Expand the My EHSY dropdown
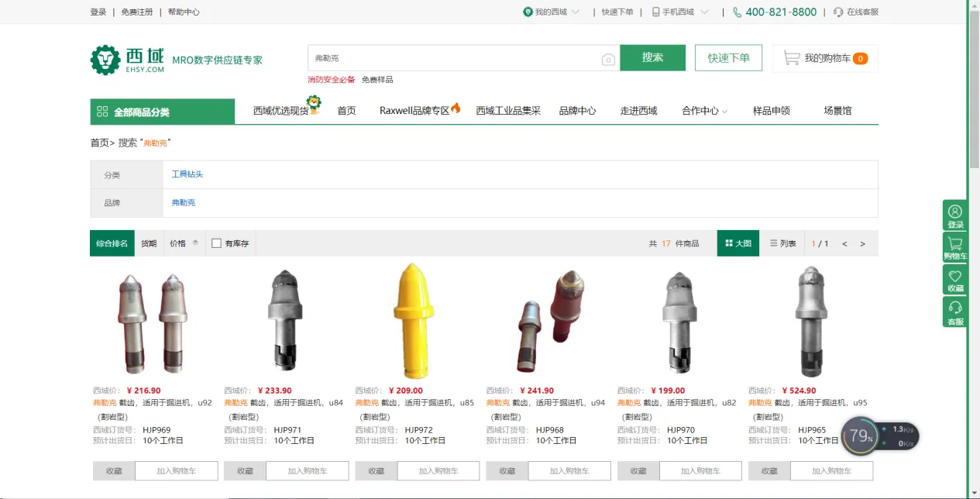 (x=552, y=12)
